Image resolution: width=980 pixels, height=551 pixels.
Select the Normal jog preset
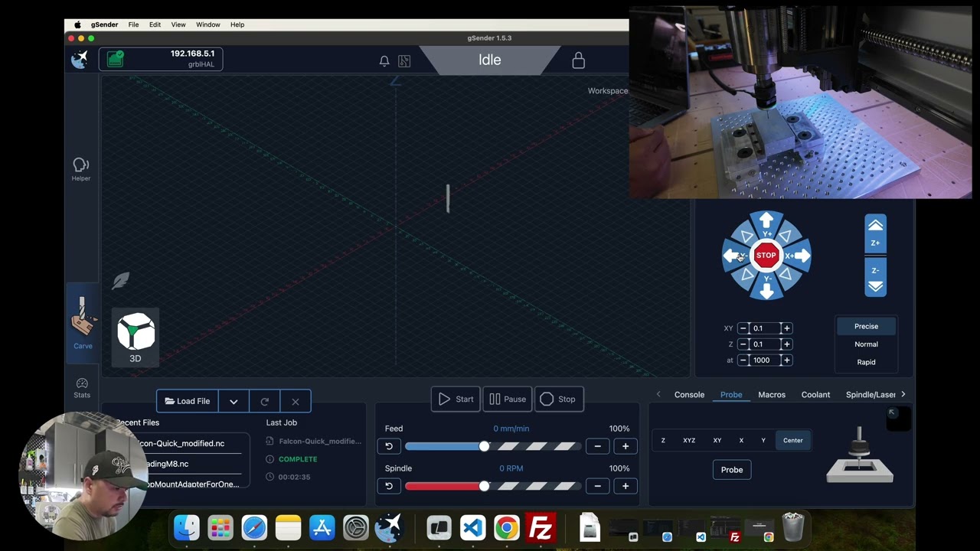[x=866, y=344]
